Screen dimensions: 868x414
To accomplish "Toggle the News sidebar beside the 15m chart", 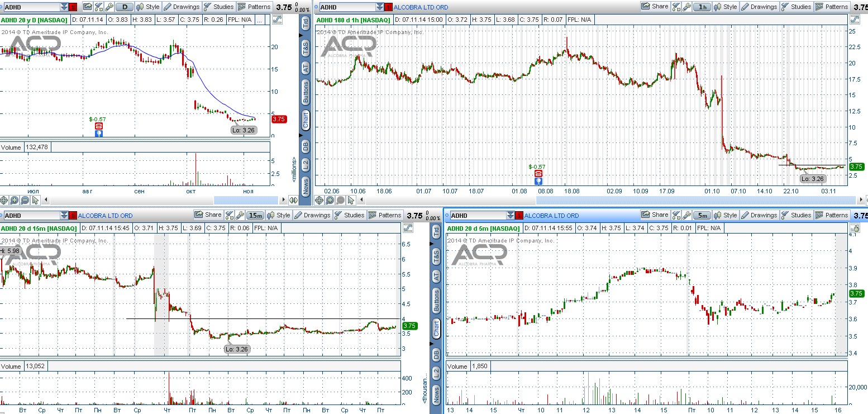I will (436, 395).
